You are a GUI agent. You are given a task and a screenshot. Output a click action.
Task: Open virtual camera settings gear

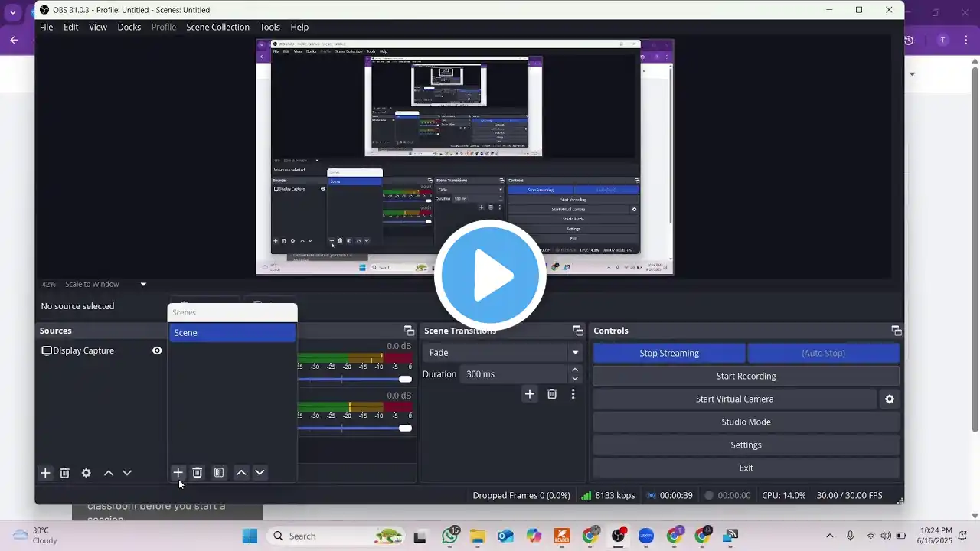890,399
